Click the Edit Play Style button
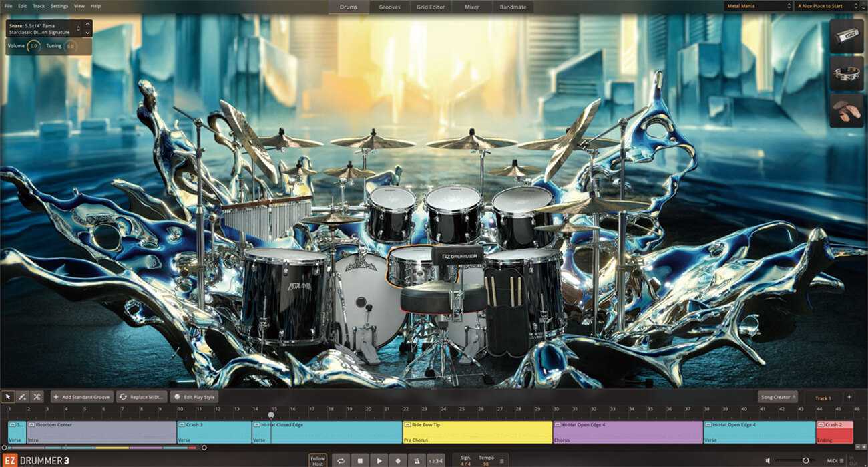The image size is (868, 467). pos(194,397)
